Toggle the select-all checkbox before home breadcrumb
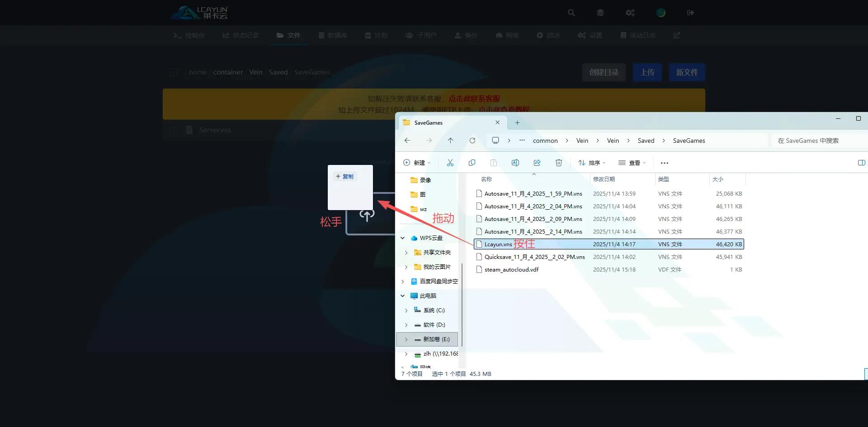Screen dimensions: 868x427 coord(174,72)
